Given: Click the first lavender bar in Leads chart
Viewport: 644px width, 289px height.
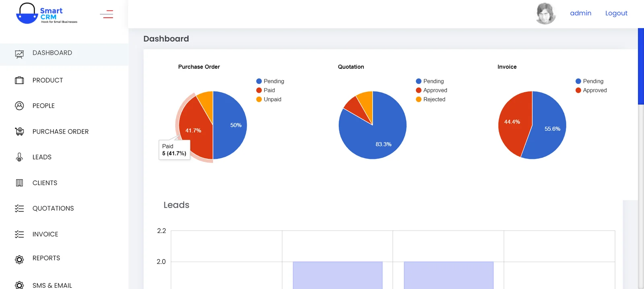Looking at the screenshot, I should pos(338,275).
